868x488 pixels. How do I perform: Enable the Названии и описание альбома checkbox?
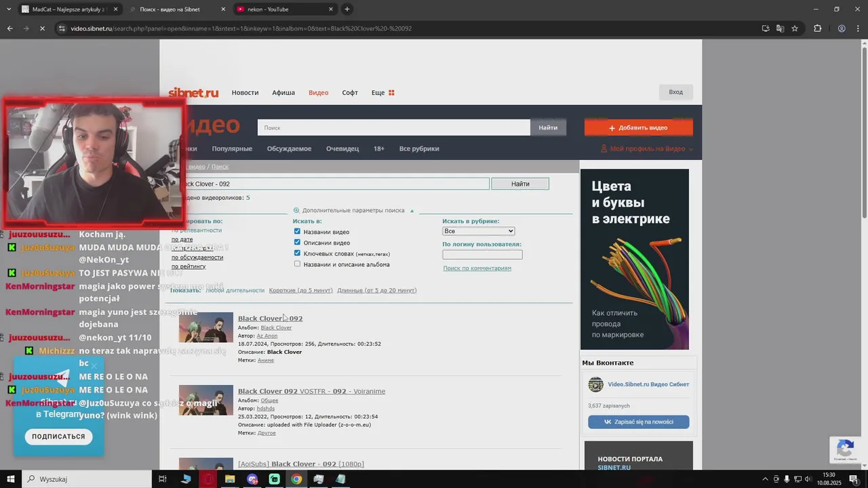297,264
